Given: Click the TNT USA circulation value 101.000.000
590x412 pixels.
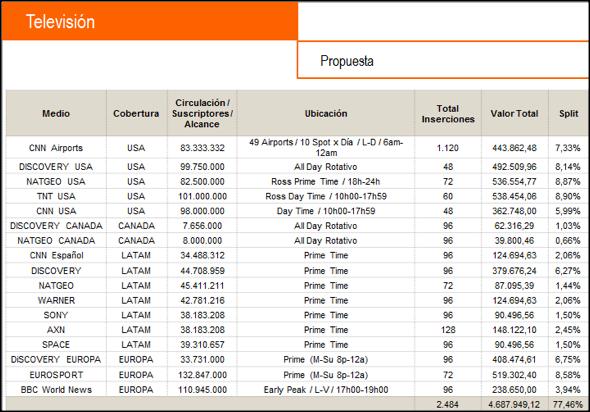Looking at the screenshot, I should [202, 196].
